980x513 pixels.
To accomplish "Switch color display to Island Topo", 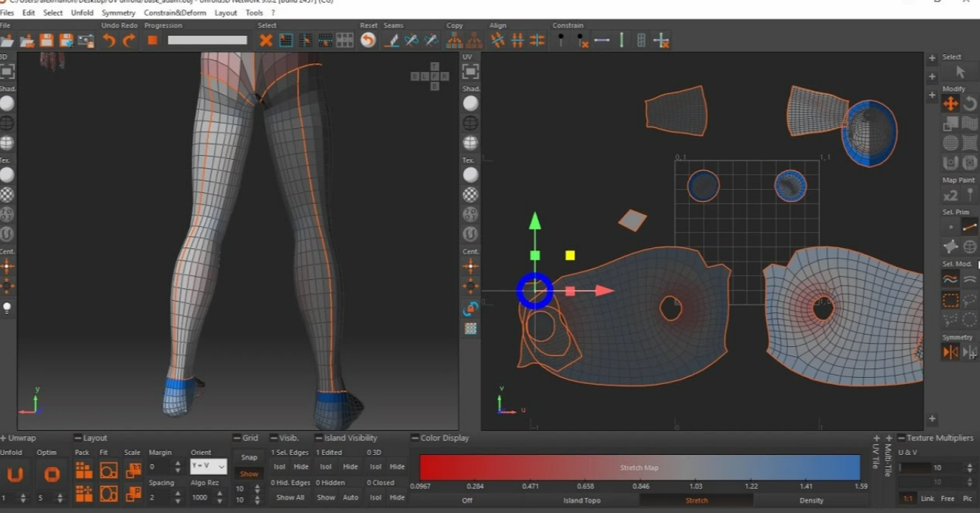I will [582, 500].
